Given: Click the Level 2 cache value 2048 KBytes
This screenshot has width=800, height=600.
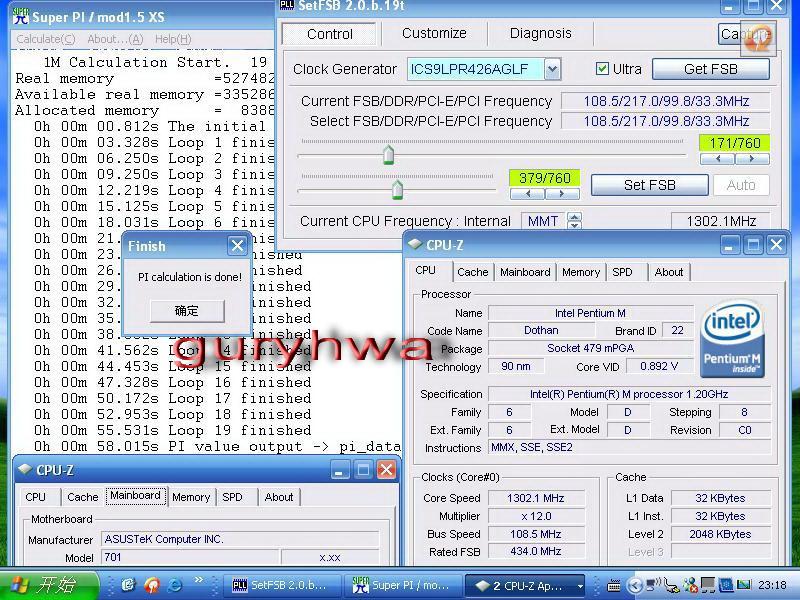Looking at the screenshot, I should tap(720, 534).
